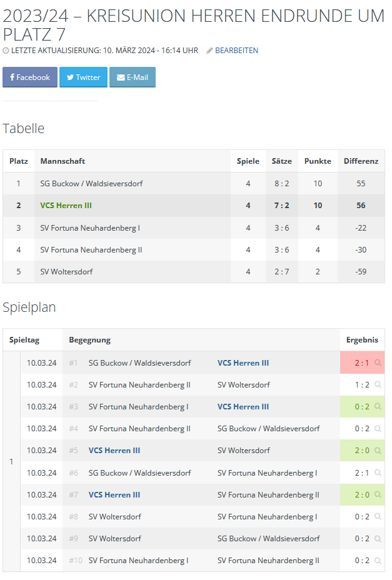The width and height of the screenshot is (392, 580).
Task: Click magnifier icon for match #9
Action: pyautogui.click(x=378, y=539)
